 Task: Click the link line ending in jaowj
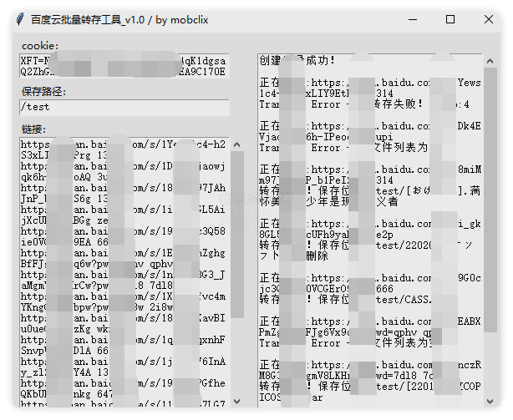click(123, 166)
